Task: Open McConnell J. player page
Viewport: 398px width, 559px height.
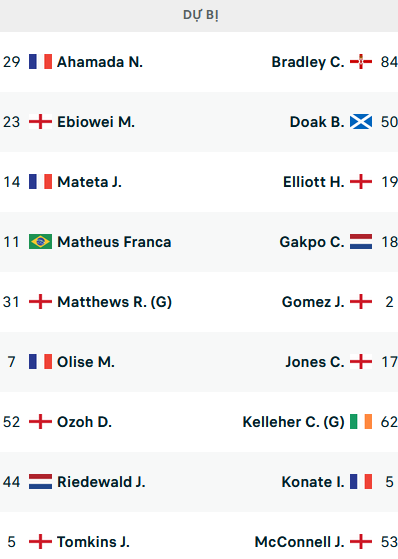Action: click(300, 542)
